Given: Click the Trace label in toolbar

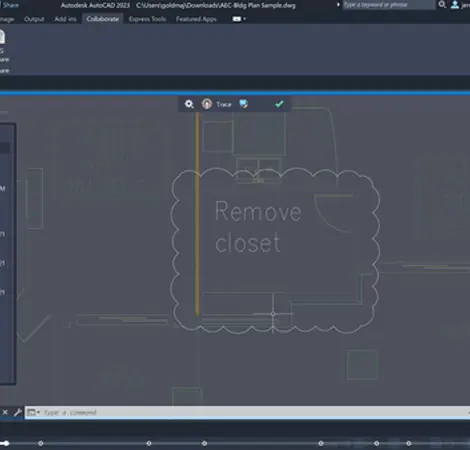Looking at the screenshot, I should pyautogui.click(x=224, y=104).
